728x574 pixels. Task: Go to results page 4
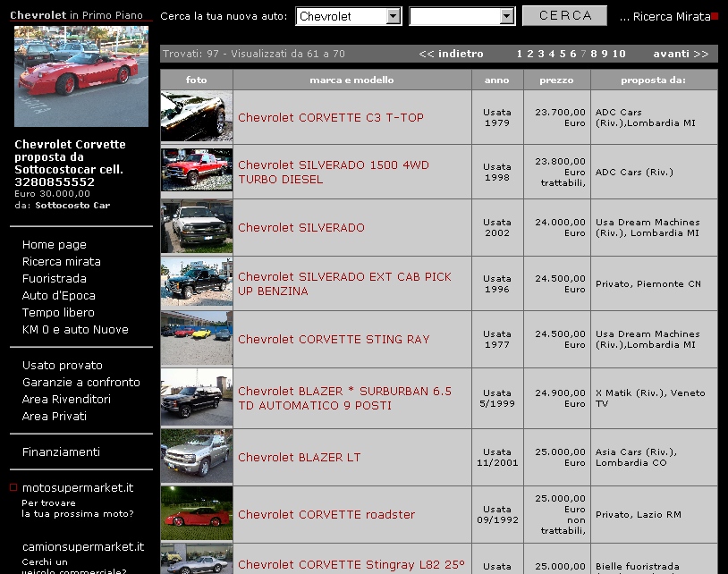pos(552,54)
